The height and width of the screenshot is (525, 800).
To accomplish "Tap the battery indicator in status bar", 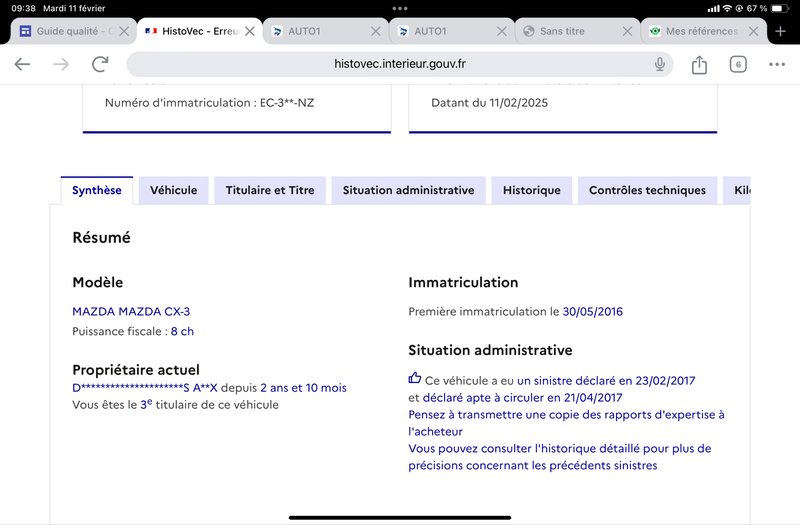I will point(780,8).
